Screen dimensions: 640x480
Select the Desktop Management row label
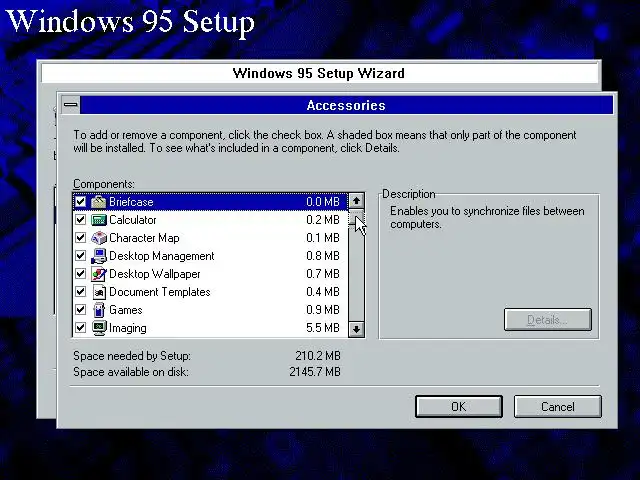pos(162,256)
